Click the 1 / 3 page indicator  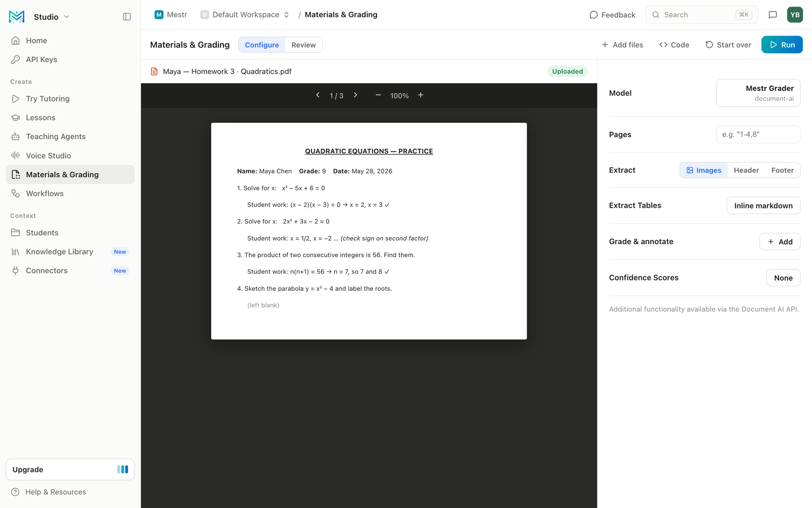[336, 96]
